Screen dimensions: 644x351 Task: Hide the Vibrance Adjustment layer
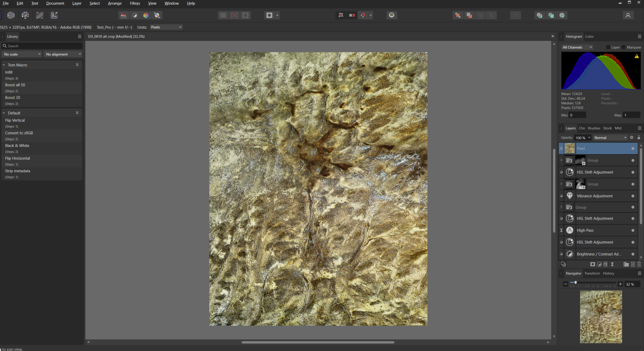click(x=632, y=196)
